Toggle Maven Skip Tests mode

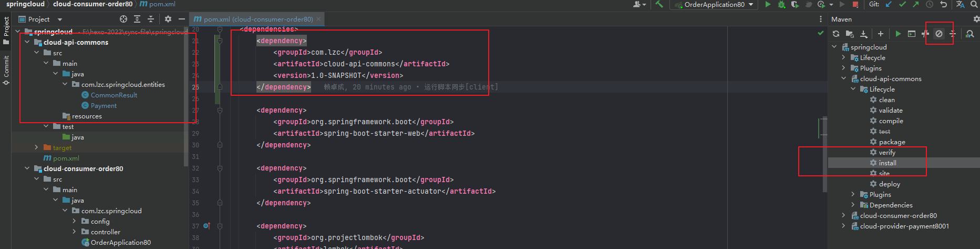(939, 34)
